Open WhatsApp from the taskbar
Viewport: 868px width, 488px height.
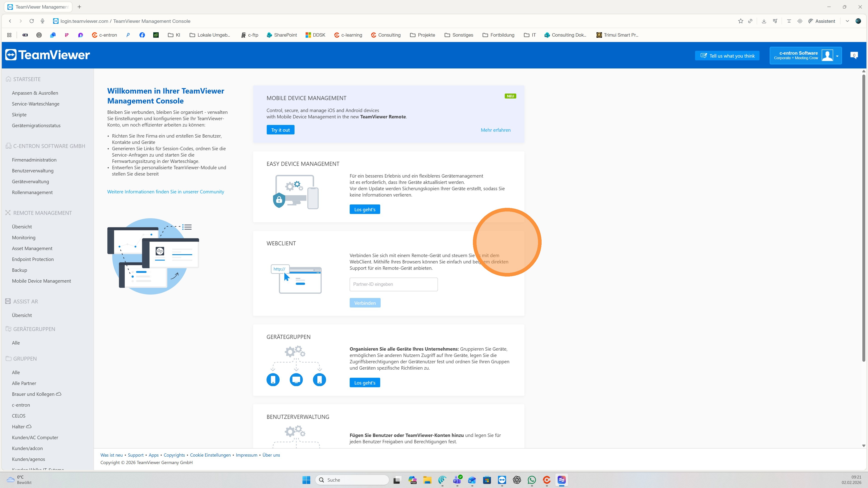(532, 480)
